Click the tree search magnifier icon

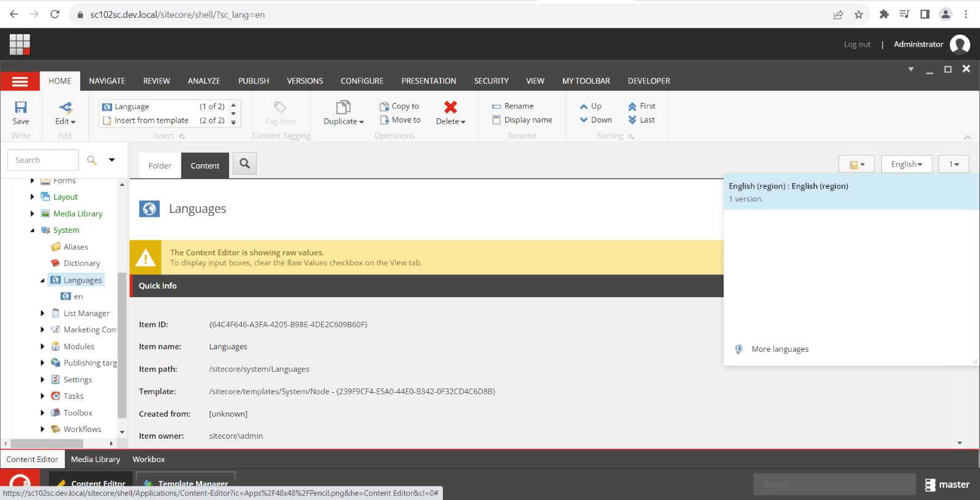tap(92, 160)
